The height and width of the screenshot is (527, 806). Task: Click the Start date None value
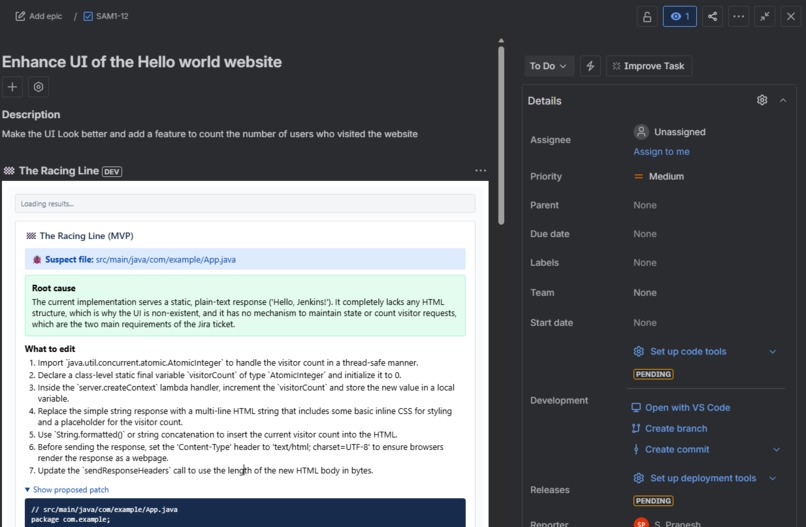pyautogui.click(x=645, y=323)
